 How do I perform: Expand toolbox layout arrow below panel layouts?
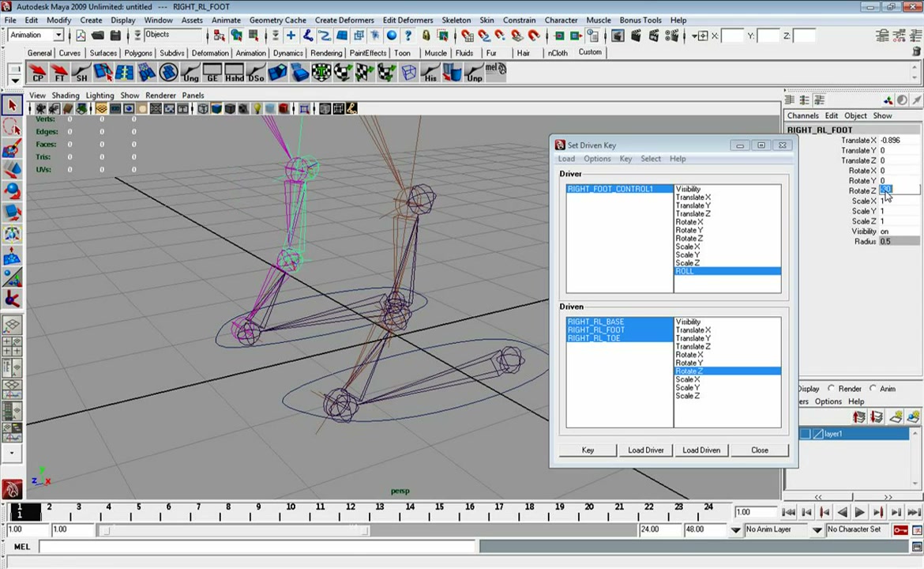[12, 454]
